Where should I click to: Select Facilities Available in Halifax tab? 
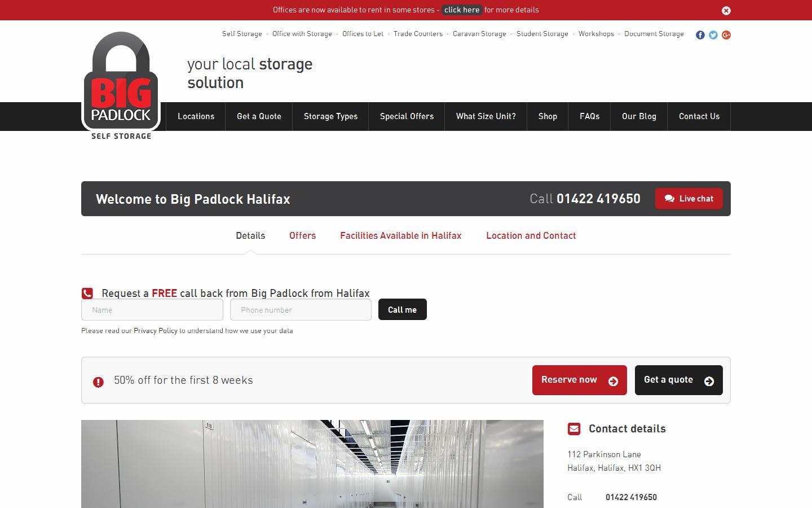pos(400,236)
